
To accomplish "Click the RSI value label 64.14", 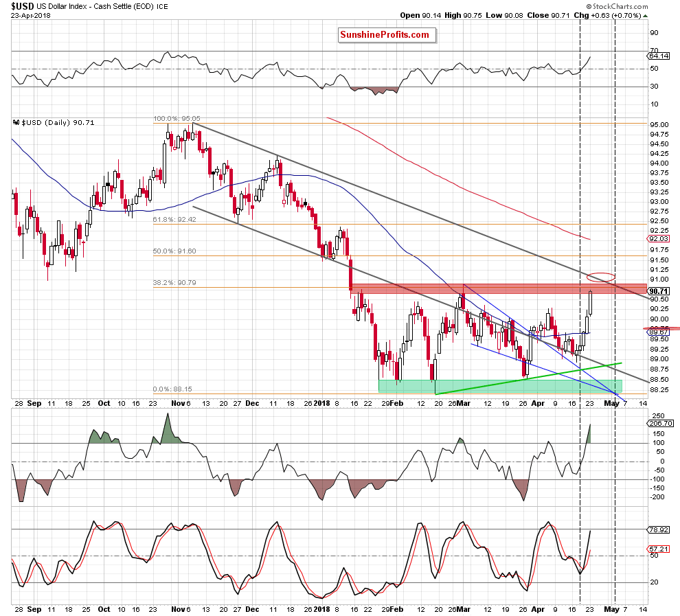I will [658, 56].
